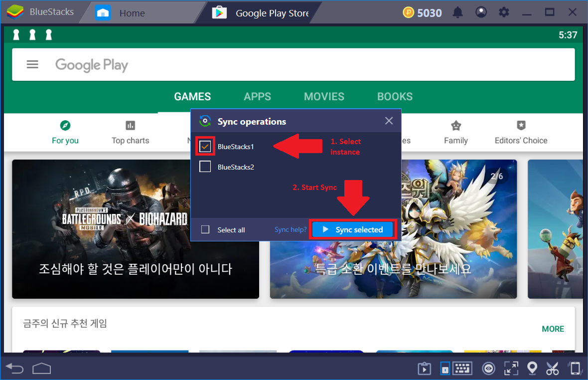Screen dimensions: 588x380
Task: Click the BlueStacks points coin icon
Action: (x=409, y=12)
